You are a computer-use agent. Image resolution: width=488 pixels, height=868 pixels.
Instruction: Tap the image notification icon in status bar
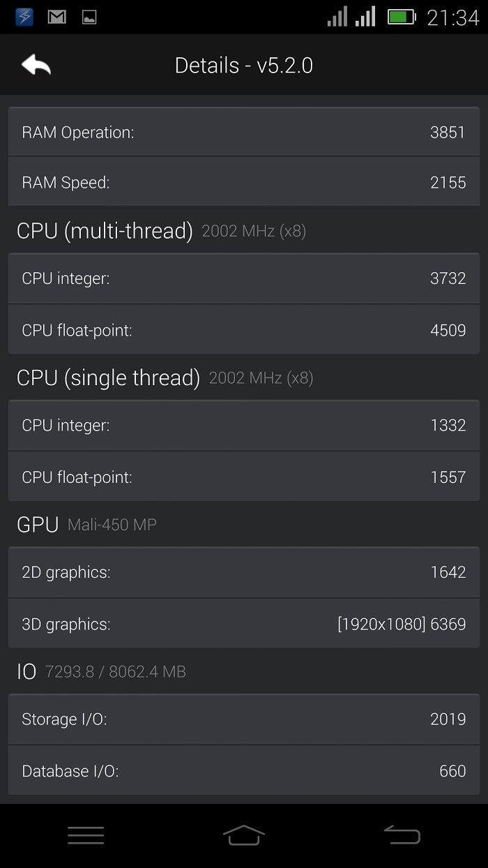pos(89,17)
